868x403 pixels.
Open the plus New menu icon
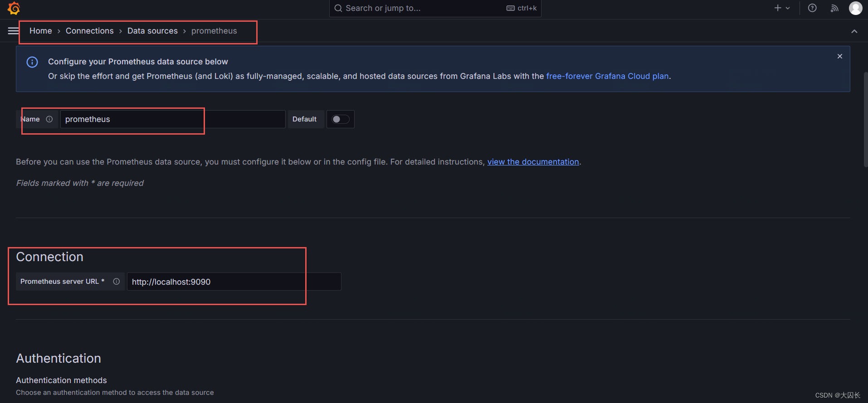pyautogui.click(x=778, y=8)
